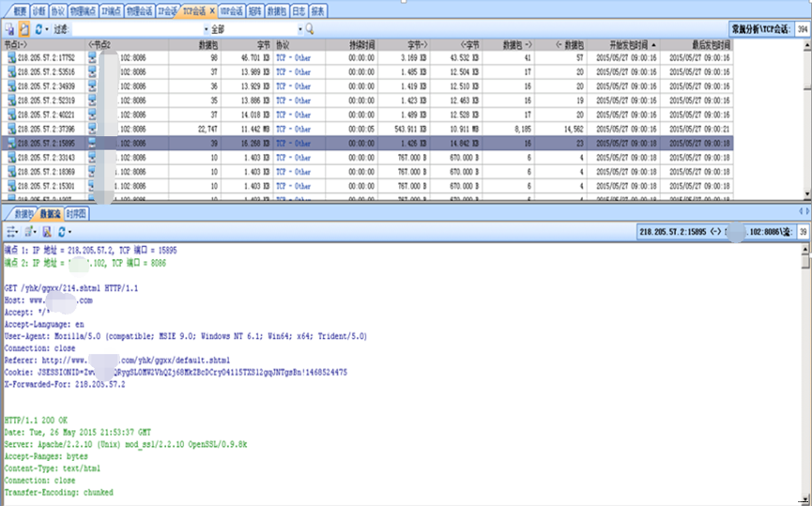Click the highlighted document icon in top toolbar
This screenshot has width=812, height=506.
[x=23, y=30]
